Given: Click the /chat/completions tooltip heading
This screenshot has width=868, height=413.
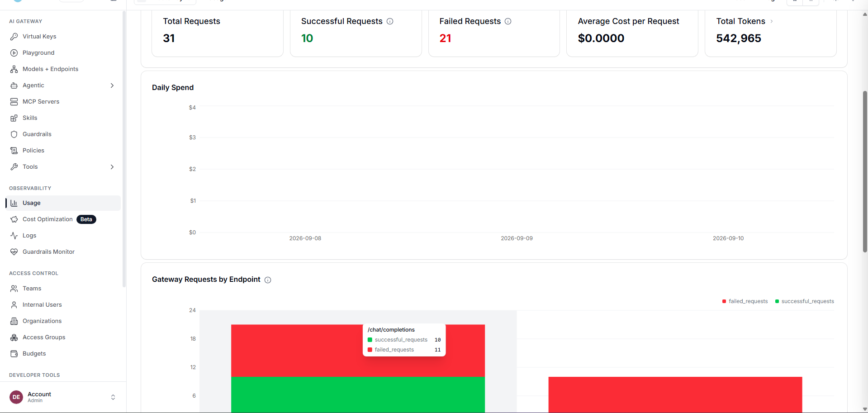Looking at the screenshot, I should click(391, 330).
